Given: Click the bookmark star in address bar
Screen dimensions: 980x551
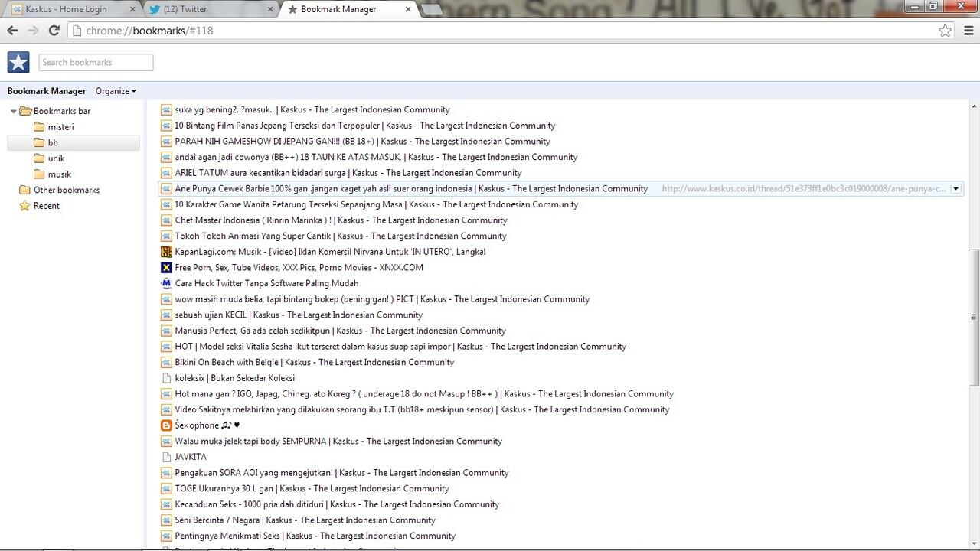Looking at the screenshot, I should click(946, 31).
